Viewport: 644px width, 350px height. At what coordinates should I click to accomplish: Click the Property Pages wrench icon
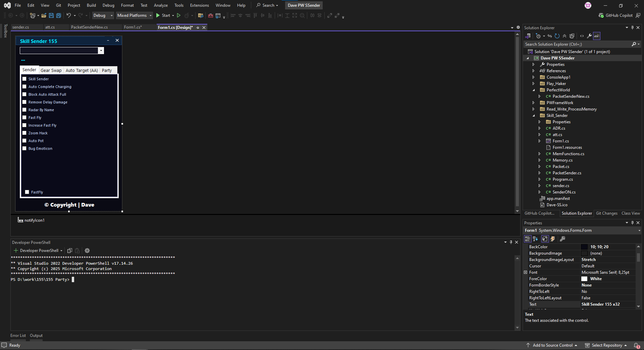point(563,239)
